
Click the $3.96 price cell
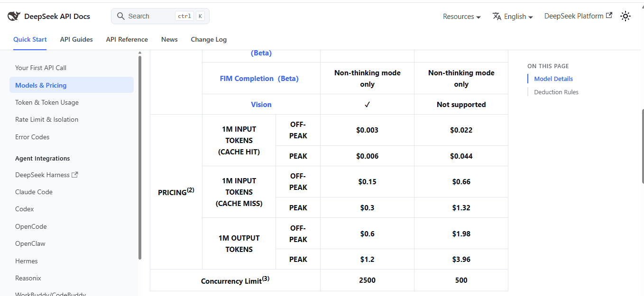point(461,259)
